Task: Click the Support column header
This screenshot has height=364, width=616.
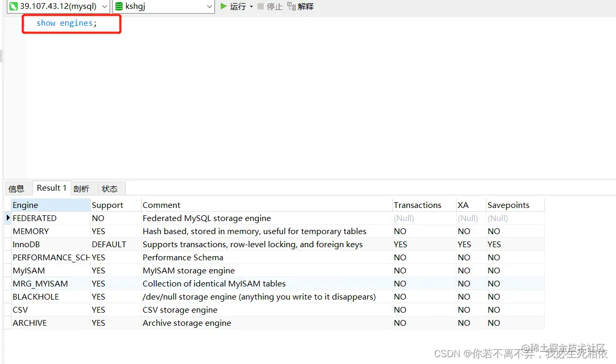Action: point(115,205)
